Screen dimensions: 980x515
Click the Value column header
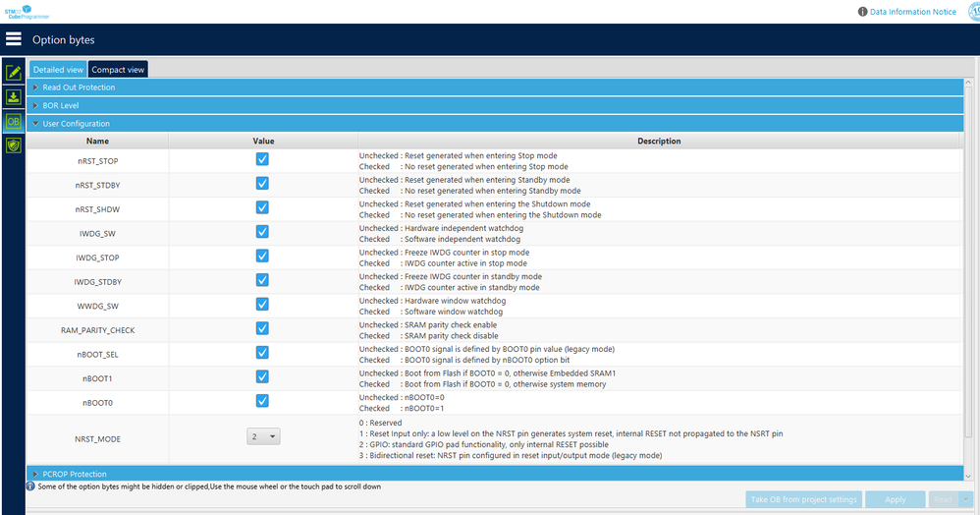[x=263, y=141]
